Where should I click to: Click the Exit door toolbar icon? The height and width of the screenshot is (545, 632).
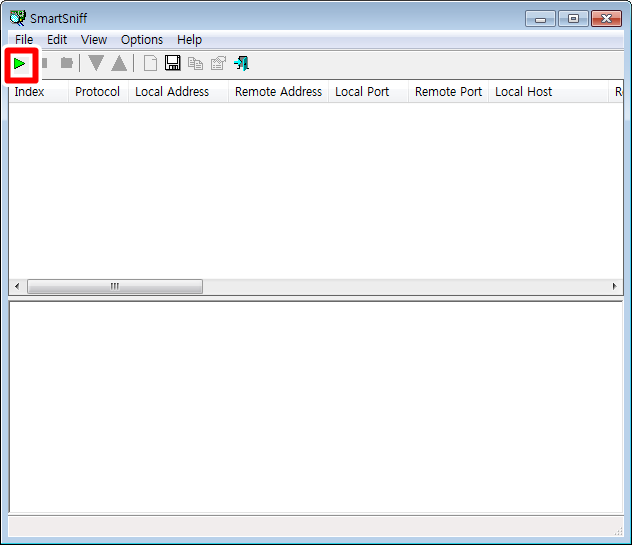(x=241, y=63)
